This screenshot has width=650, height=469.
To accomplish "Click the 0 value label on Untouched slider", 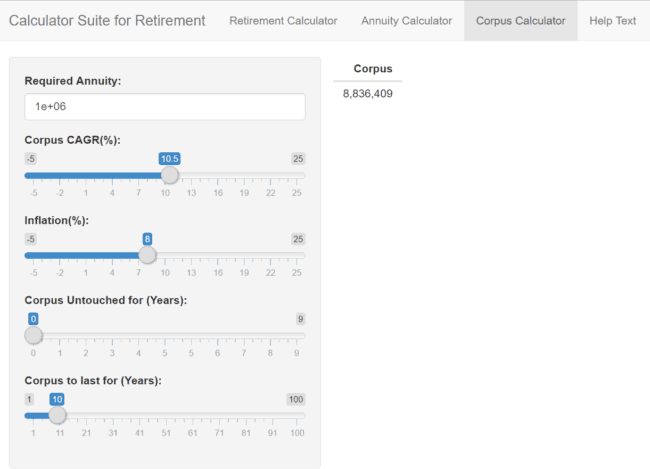I will point(33,319).
